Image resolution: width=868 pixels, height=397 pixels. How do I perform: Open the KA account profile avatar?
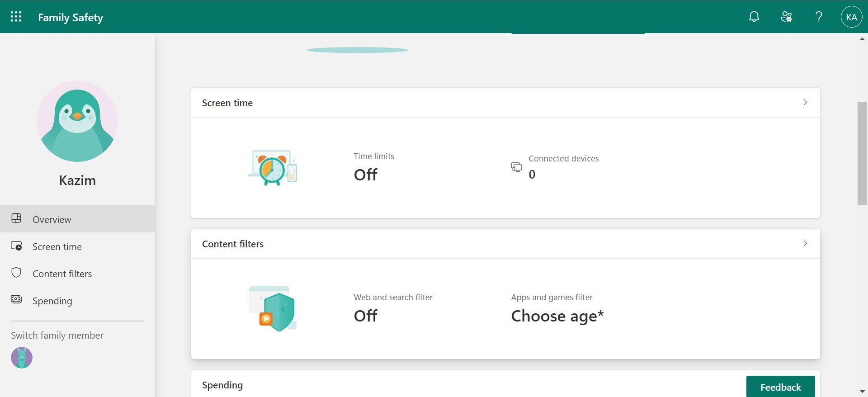click(x=851, y=17)
